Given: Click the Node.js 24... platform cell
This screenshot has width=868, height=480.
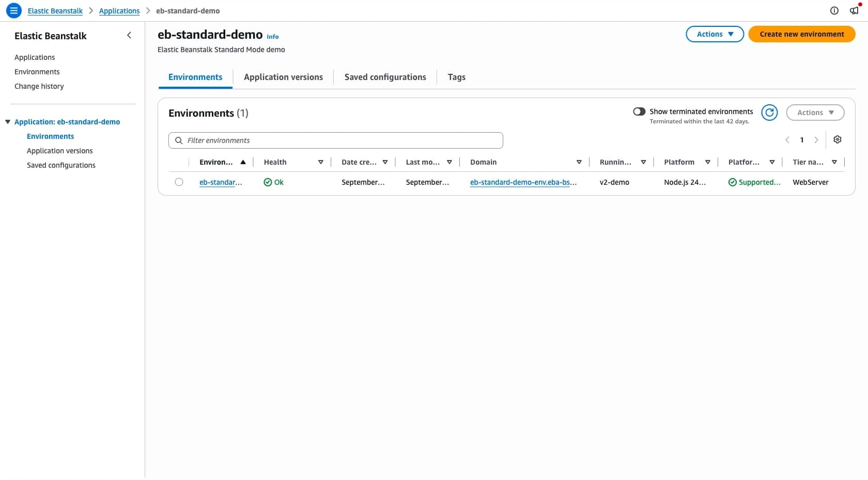Looking at the screenshot, I should click(x=685, y=182).
